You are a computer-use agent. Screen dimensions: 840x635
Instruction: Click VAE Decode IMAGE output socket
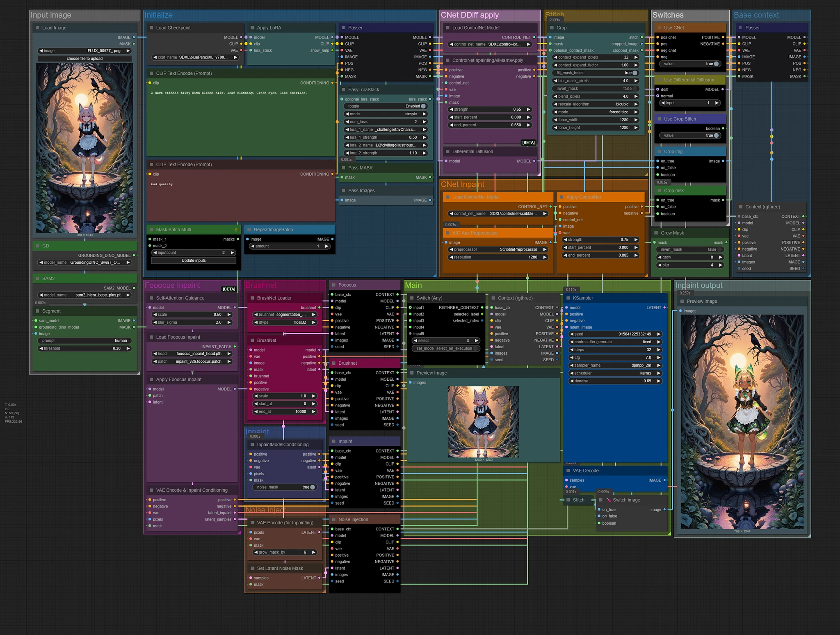664,480
